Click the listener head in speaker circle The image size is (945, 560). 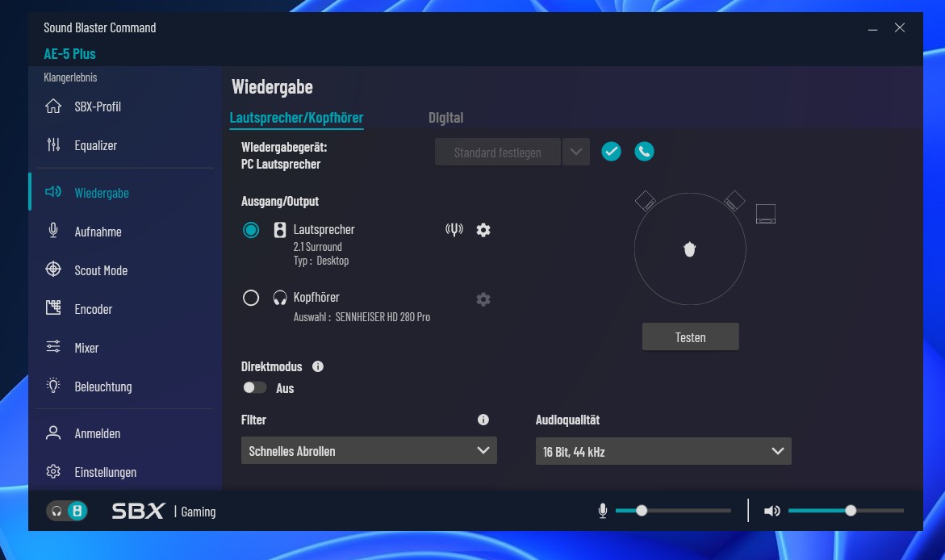point(690,249)
